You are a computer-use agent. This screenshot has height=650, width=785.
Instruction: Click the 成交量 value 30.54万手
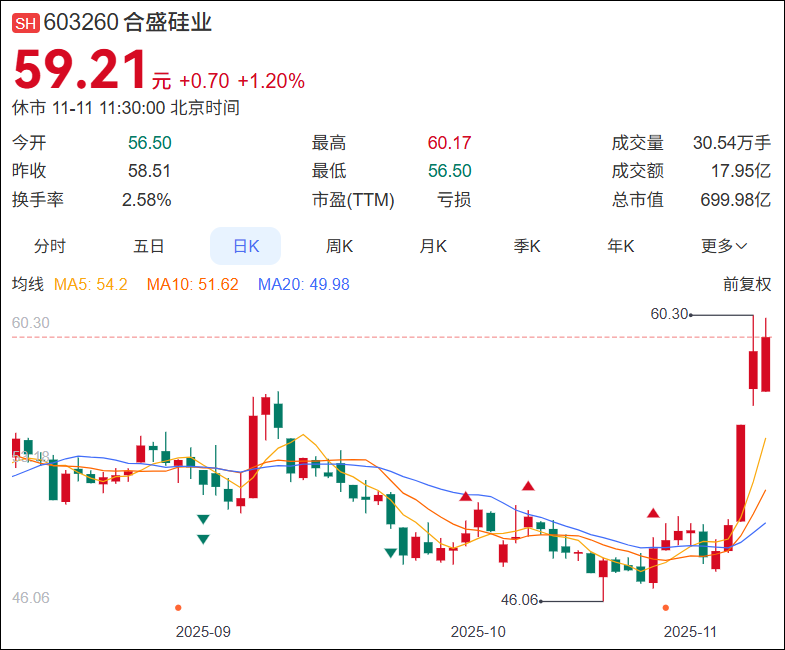pos(731,143)
